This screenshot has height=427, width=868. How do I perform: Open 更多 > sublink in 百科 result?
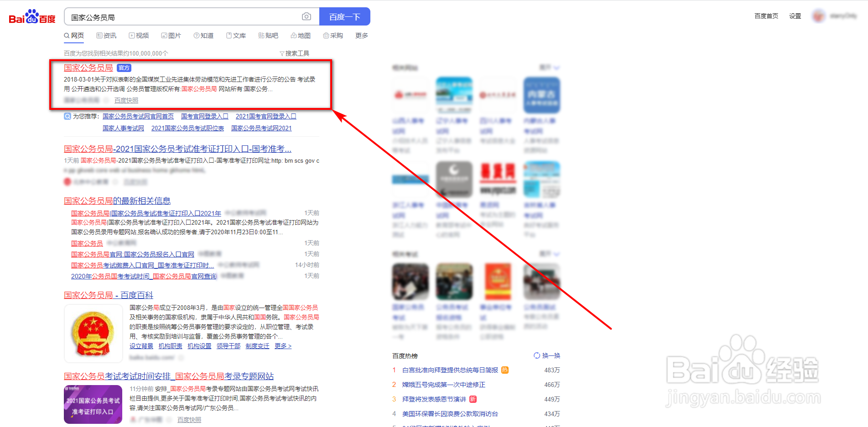click(283, 346)
